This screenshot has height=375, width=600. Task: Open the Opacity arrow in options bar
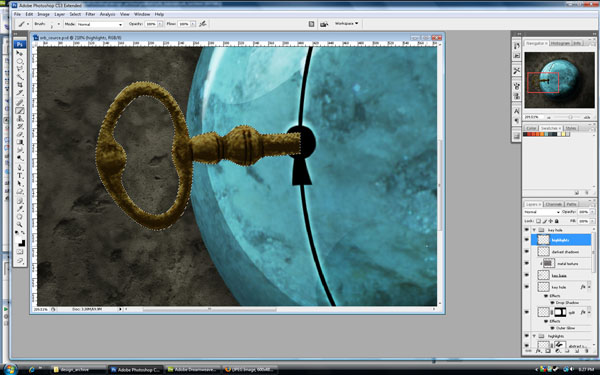coord(160,24)
